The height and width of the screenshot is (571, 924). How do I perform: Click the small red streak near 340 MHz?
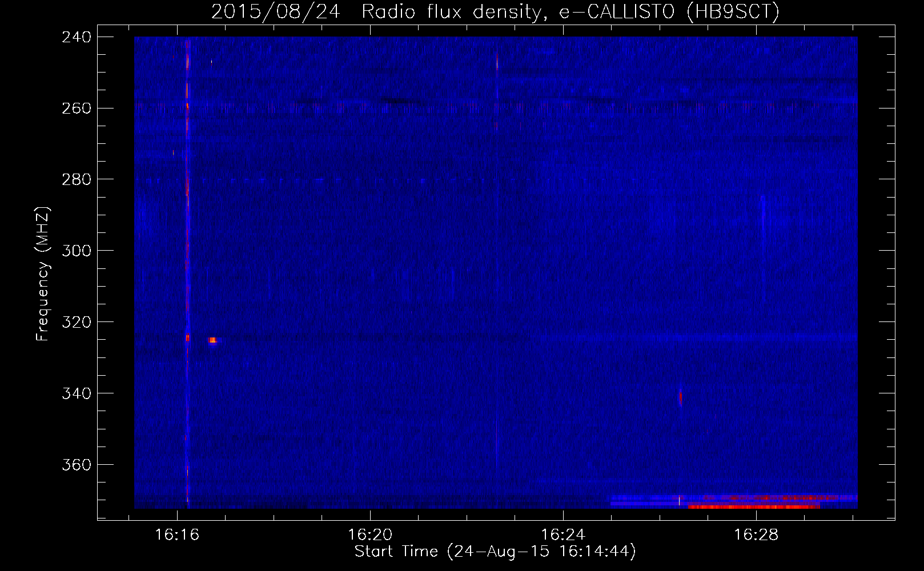680,397
